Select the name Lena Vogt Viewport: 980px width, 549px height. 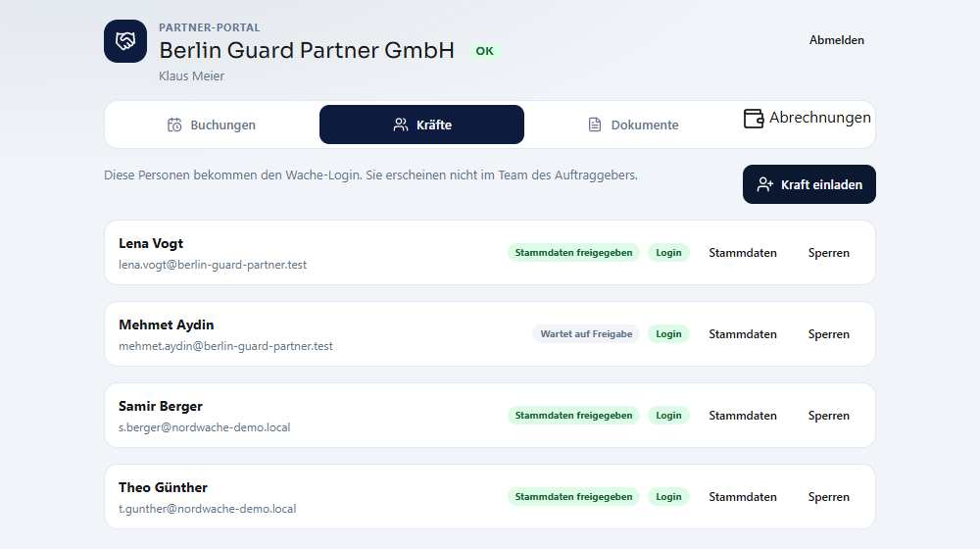pos(151,244)
